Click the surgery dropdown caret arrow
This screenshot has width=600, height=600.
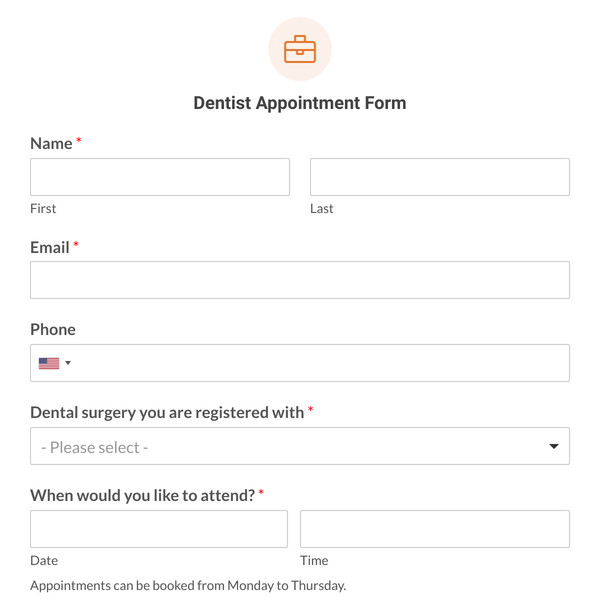click(554, 447)
